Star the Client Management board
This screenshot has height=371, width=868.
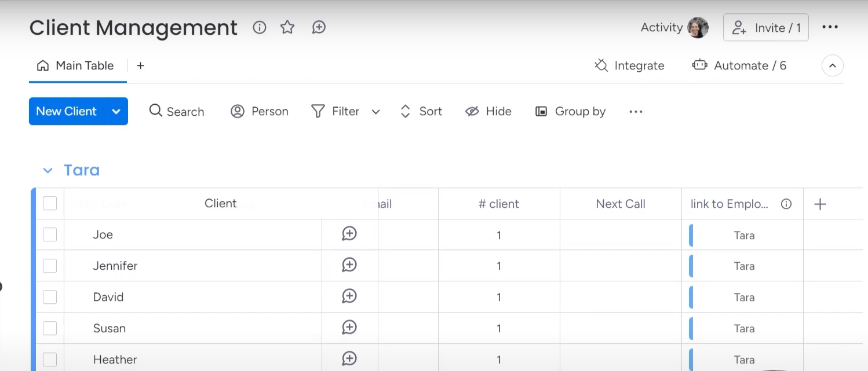coord(287,27)
